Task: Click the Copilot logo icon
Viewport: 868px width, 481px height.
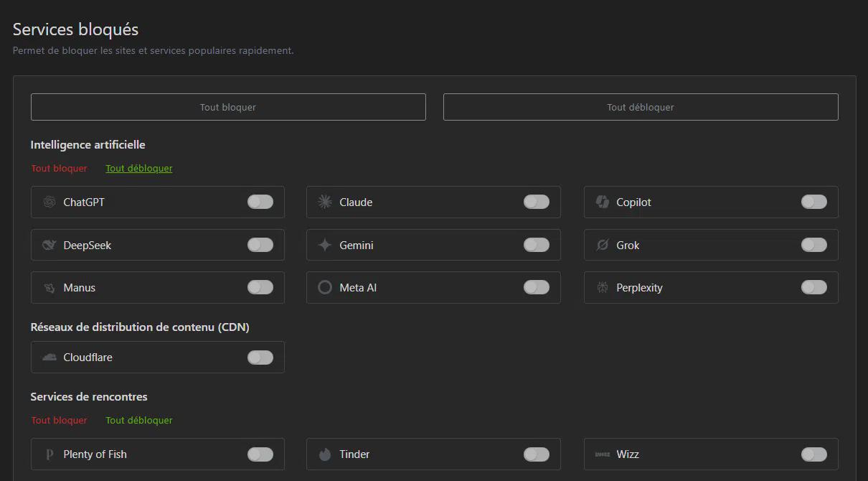Action: point(603,202)
